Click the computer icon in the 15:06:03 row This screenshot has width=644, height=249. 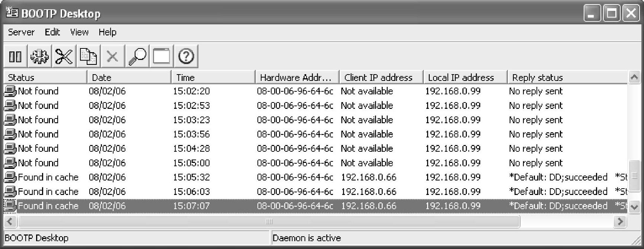(10, 192)
